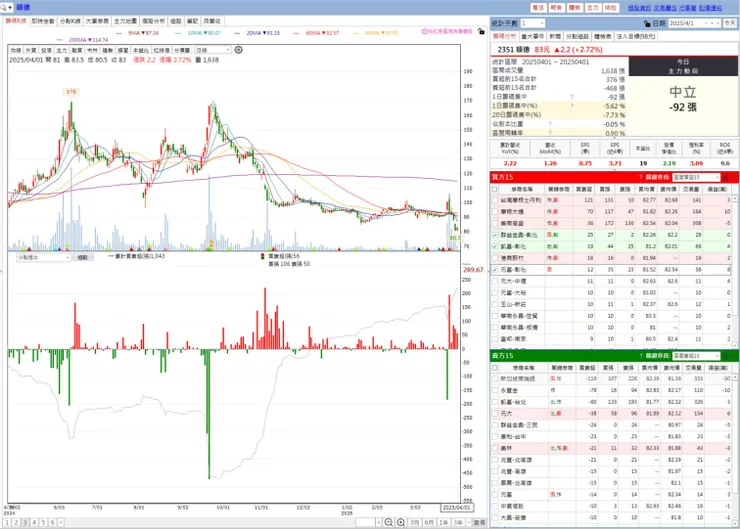Click the red icon in 買方15 header
740x529 pixels.
coord(725,177)
